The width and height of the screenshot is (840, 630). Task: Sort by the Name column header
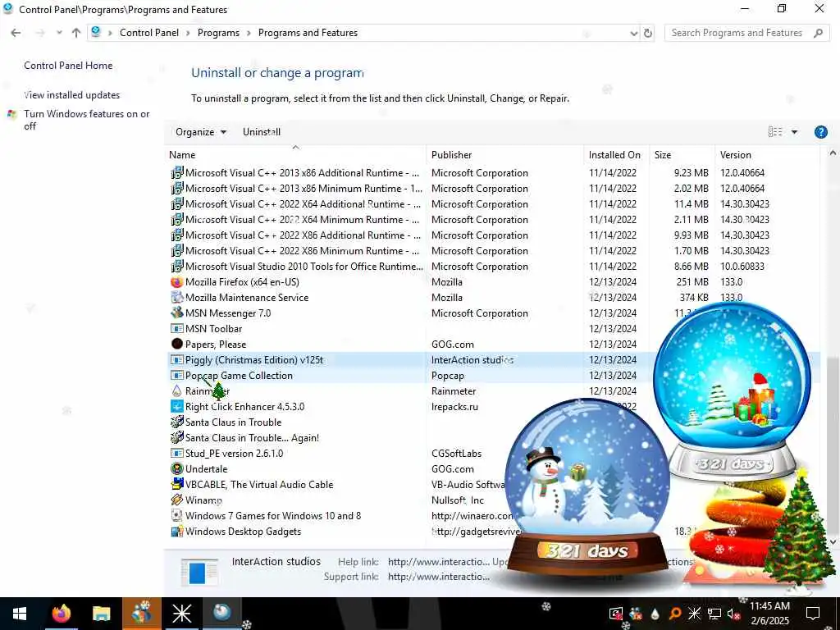click(x=295, y=155)
